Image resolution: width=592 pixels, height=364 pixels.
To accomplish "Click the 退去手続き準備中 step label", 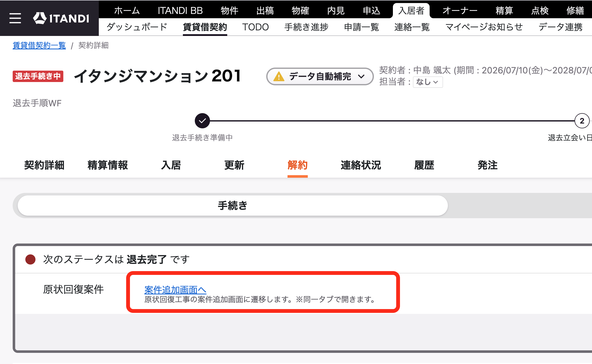I will tap(202, 137).
